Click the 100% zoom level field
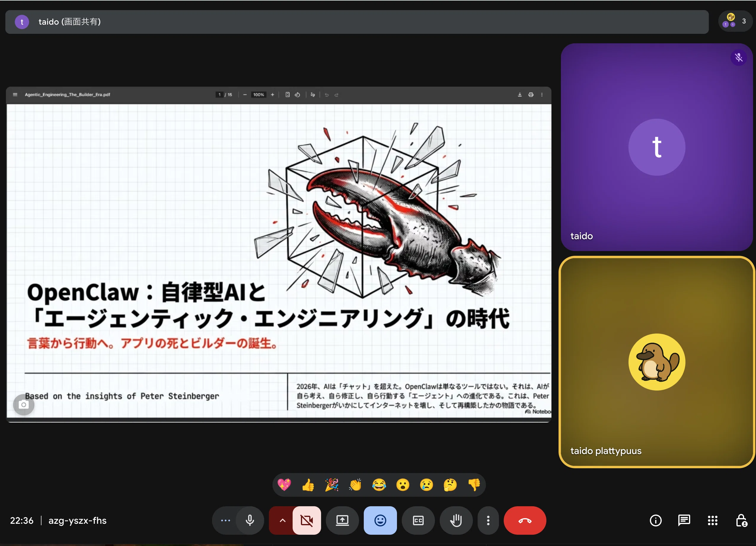 (259, 95)
